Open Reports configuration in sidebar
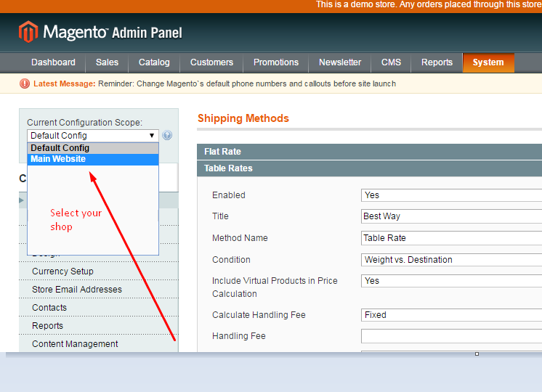 (x=99, y=326)
